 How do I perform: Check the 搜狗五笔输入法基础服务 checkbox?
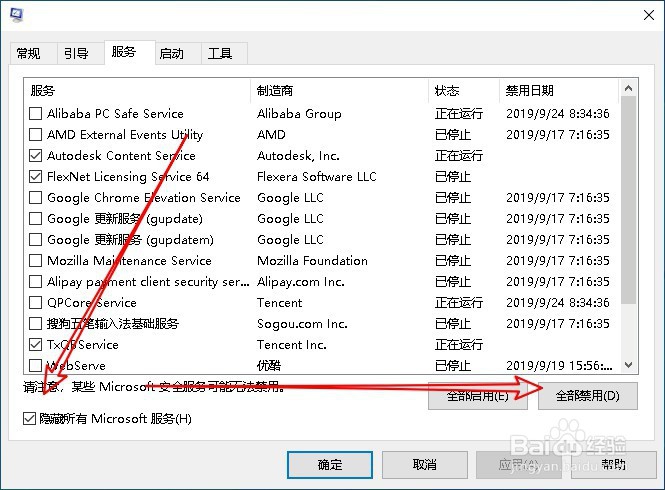pos(36,324)
